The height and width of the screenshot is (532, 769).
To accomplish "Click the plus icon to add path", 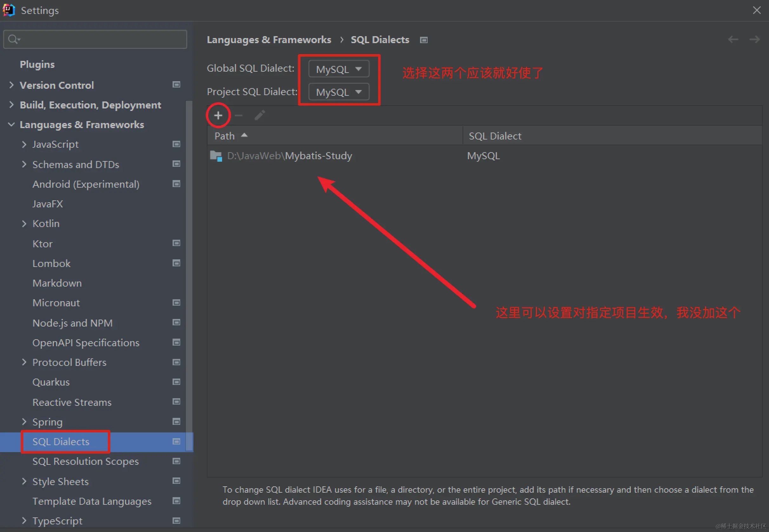I will coord(218,116).
